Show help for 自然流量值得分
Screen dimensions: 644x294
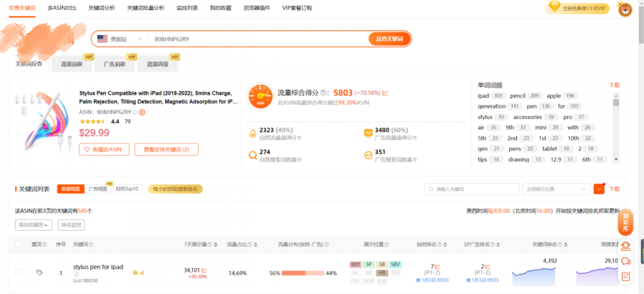point(299,137)
